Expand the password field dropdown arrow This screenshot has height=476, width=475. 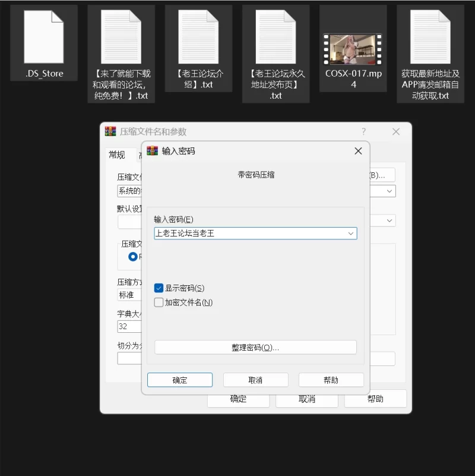pyautogui.click(x=351, y=234)
